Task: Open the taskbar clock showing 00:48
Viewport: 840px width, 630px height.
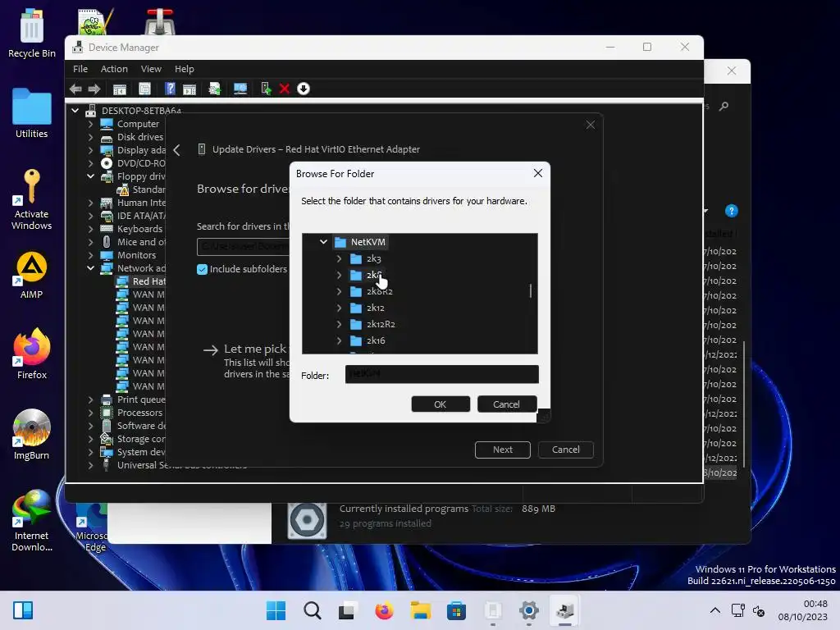Action: click(802, 610)
